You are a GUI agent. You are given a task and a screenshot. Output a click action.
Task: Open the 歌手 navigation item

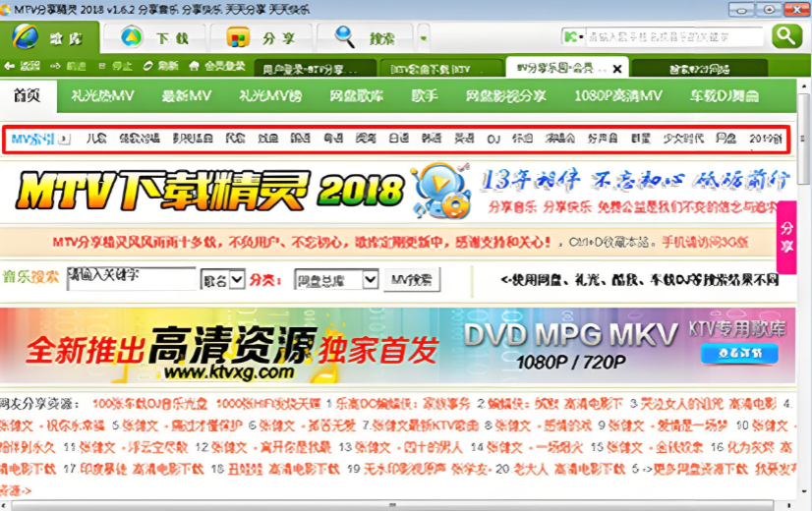[424, 95]
